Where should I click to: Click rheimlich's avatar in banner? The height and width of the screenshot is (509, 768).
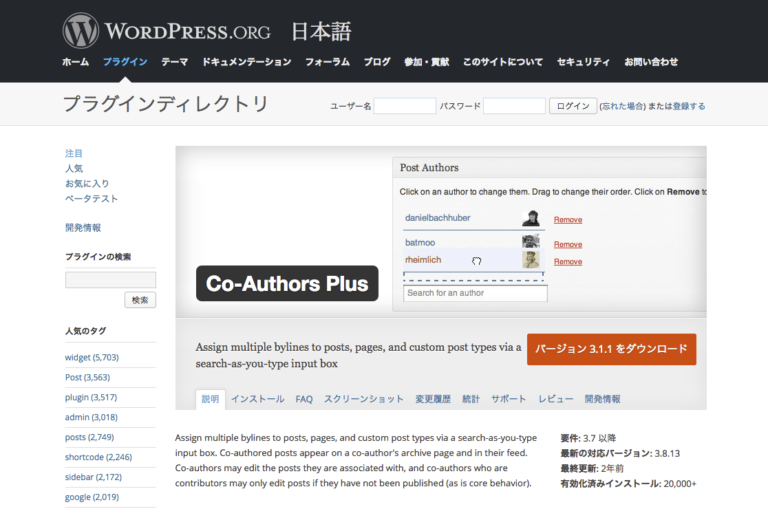point(531,260)
